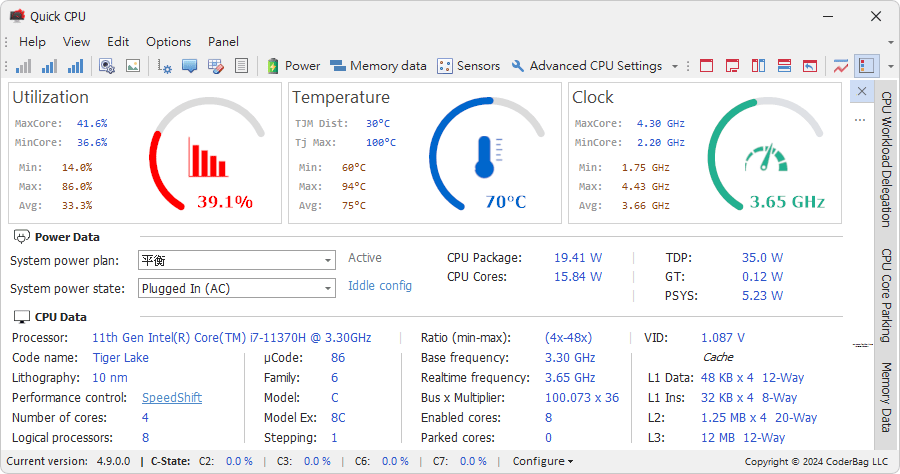Click the full-performance bars icon (all blue bars)
The height and width of the screenshot is (474, 900).
tap(75, 66)
